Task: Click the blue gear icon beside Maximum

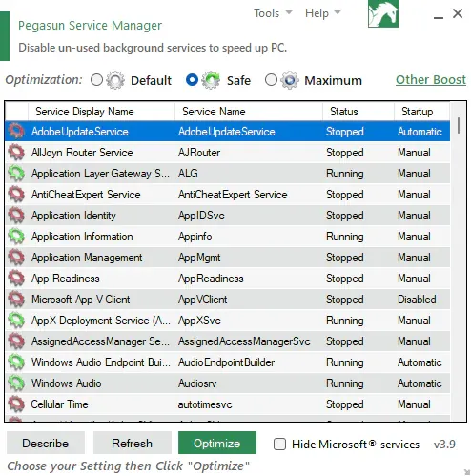Action: (290, 80)
